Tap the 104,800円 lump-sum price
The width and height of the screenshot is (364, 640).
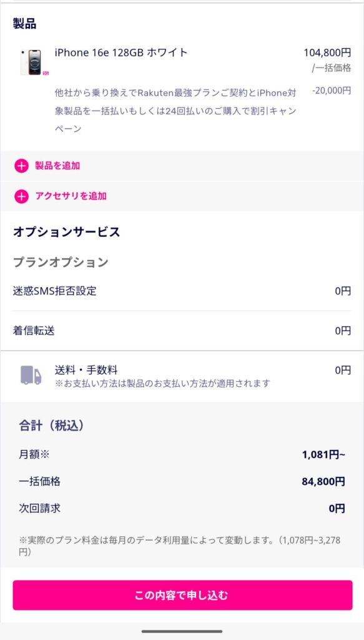pyautogui.click(x=327, y=52)
